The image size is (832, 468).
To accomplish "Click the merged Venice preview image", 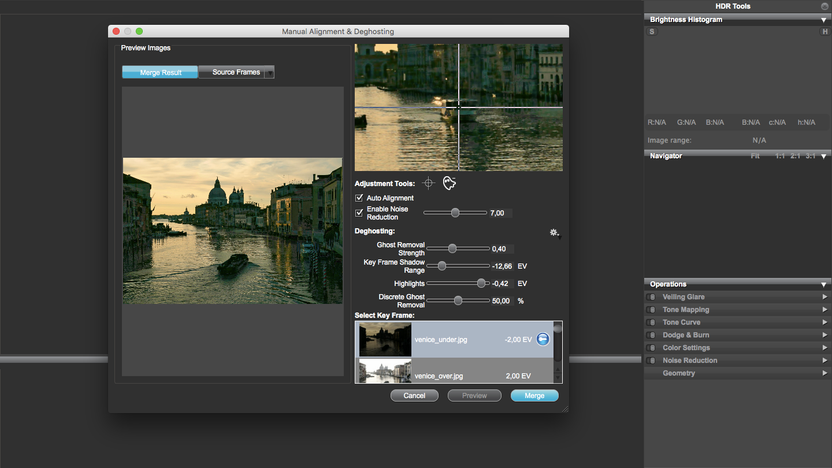I will coord(232,231).
